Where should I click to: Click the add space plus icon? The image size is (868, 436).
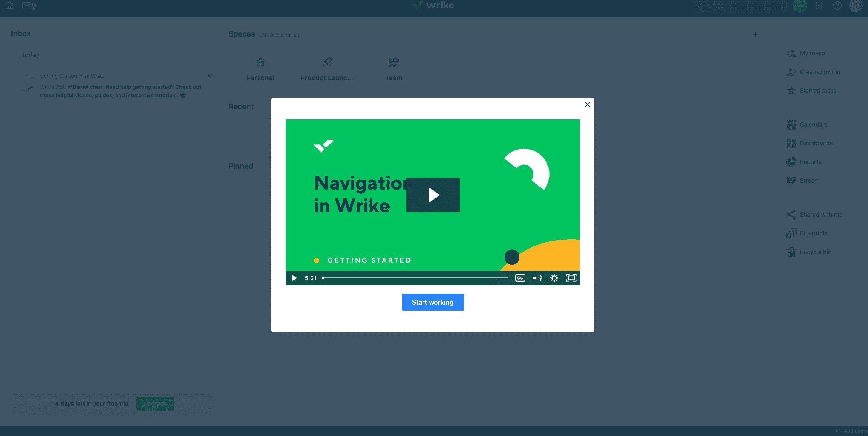point(755,34)
